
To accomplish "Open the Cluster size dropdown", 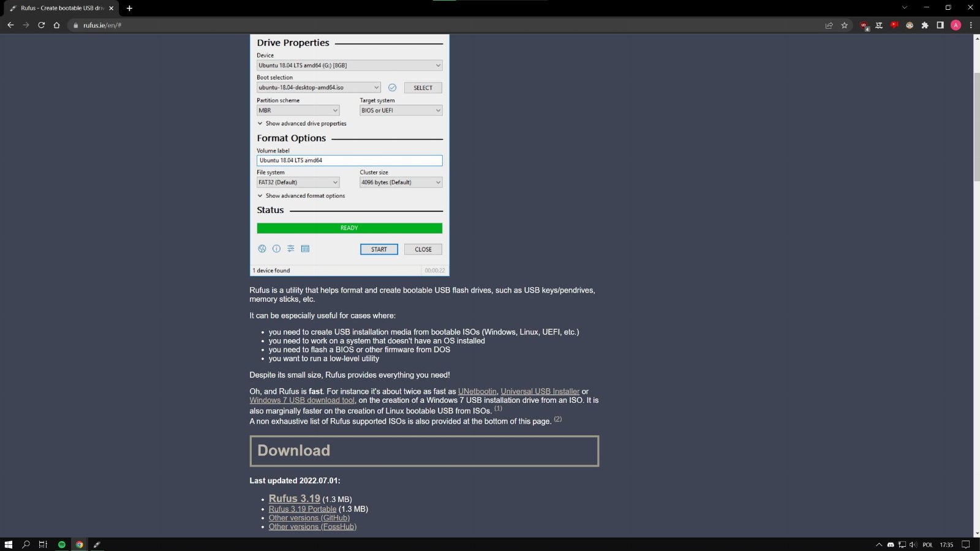I will coord(401,182).
